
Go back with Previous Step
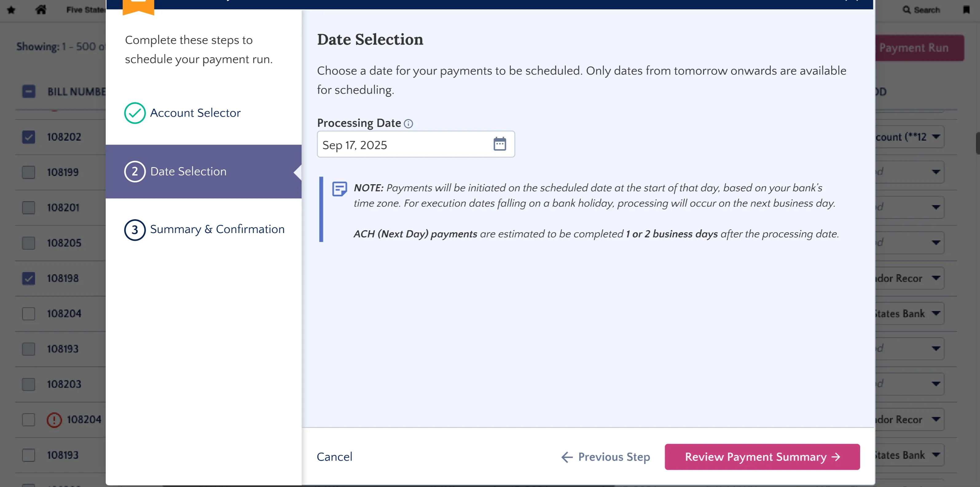click(606, 457)
